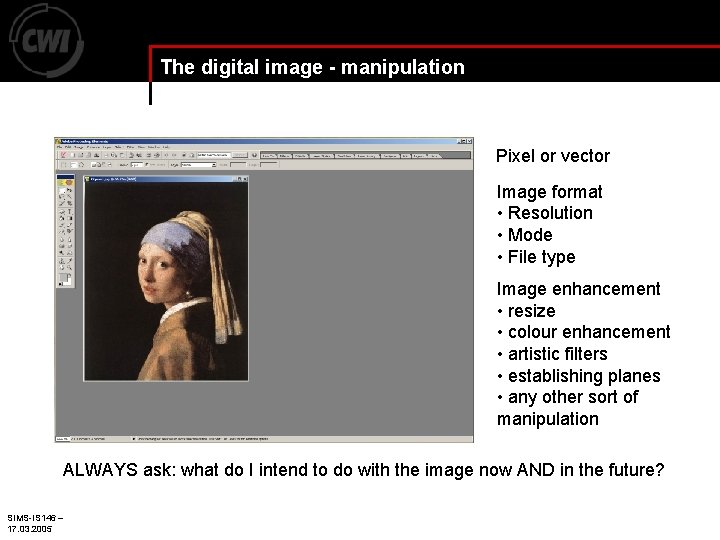
Task: Select the Blur tool
Action: coord(62,240)
